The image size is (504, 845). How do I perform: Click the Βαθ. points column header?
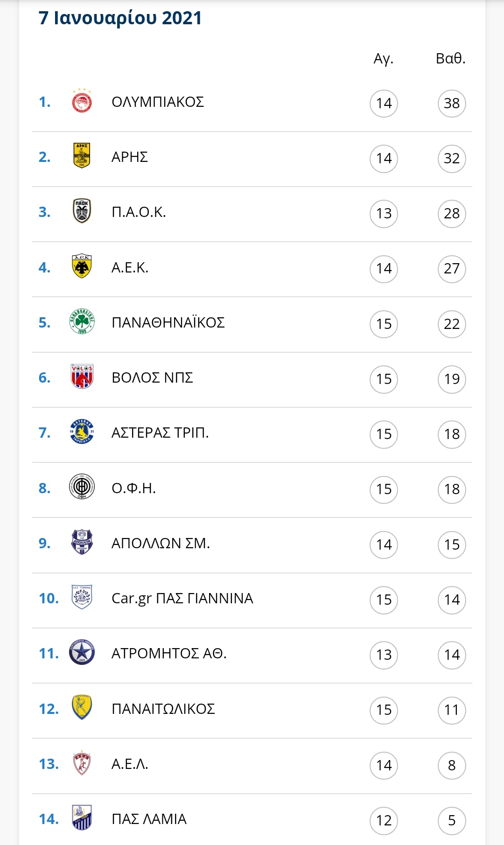tap(451, 58)
